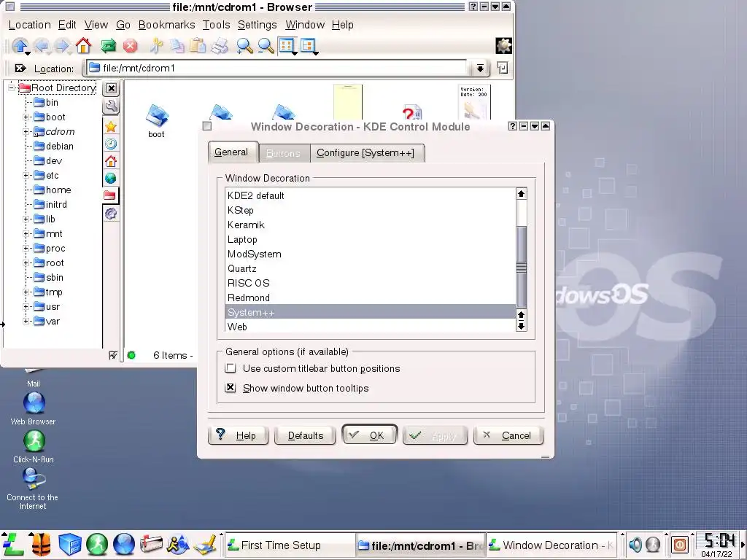This screenshot has width=747, height=560.
Task: Expand the boot folder in tree
Action: [26, 117]
